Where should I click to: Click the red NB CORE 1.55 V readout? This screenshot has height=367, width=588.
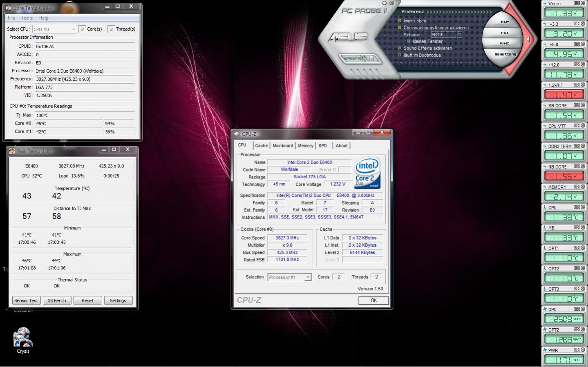564,176
